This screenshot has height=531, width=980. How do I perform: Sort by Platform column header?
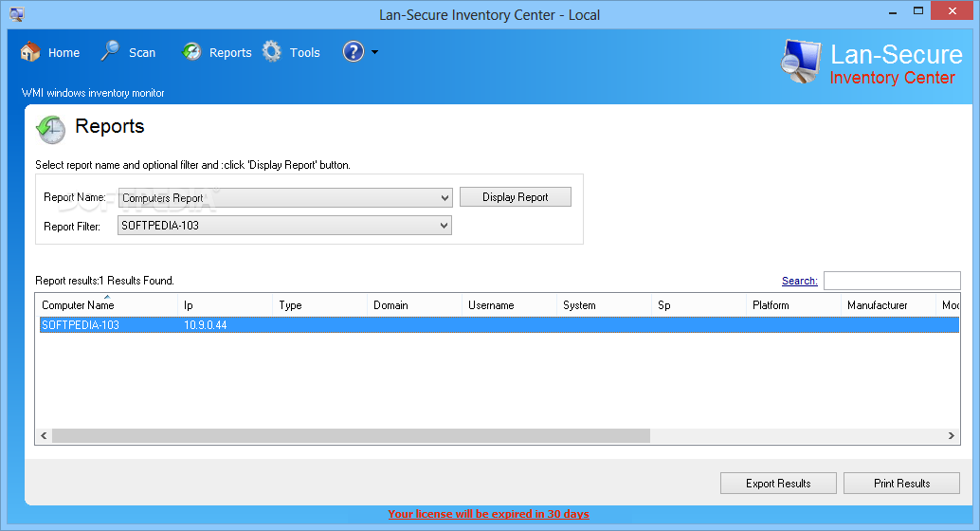coord(793,304)
